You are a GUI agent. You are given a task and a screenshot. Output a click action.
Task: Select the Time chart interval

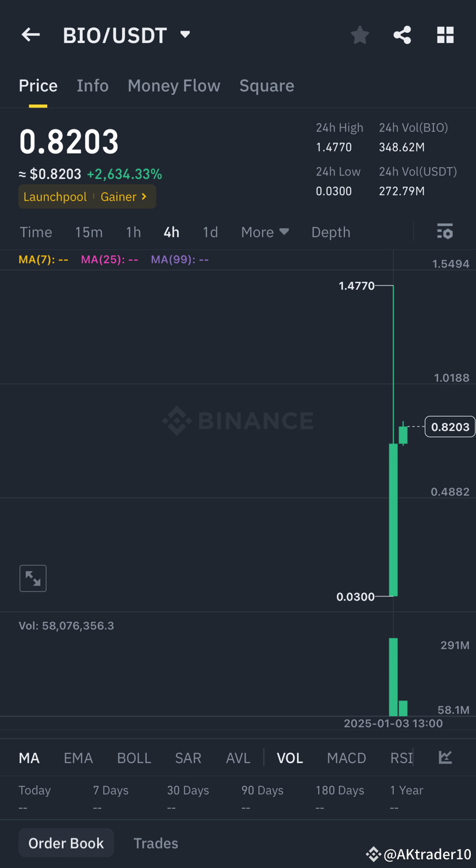36,232
